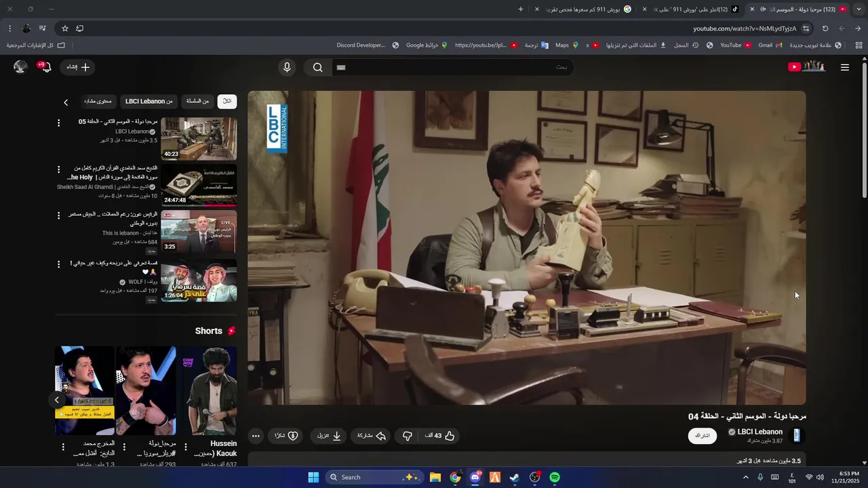868x488 pixels.
Task: Like the video with 43 ألف likes
Action: 439,436
